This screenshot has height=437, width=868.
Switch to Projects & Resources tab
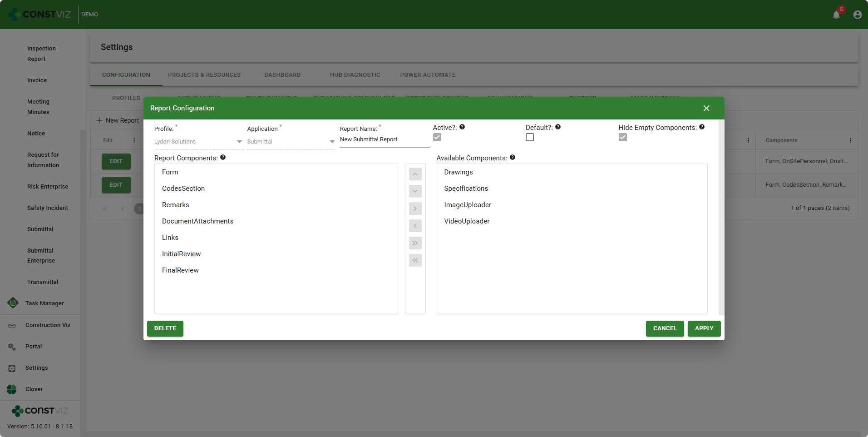click(x=204, y=75)
